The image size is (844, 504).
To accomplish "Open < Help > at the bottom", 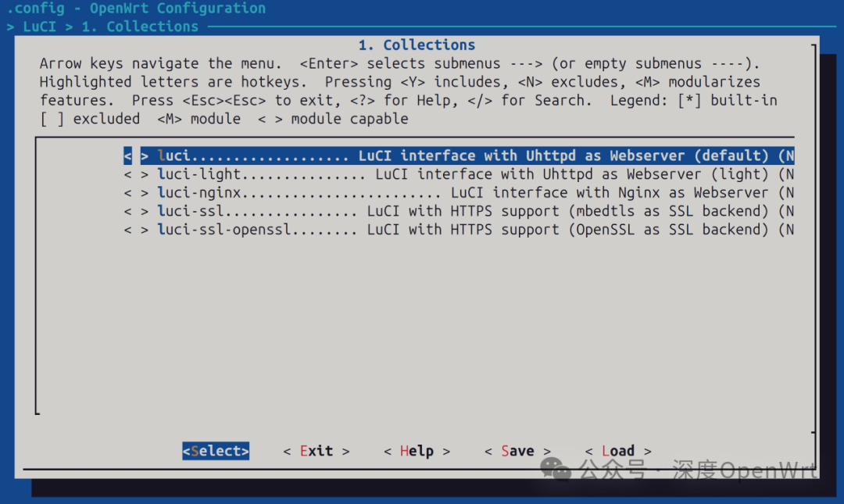I will click(417, 451).
